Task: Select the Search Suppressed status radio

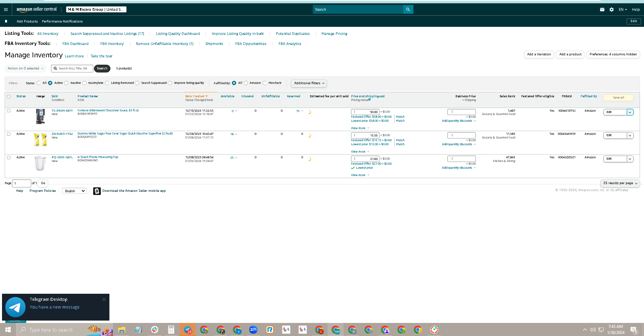Action: [137, 83]
